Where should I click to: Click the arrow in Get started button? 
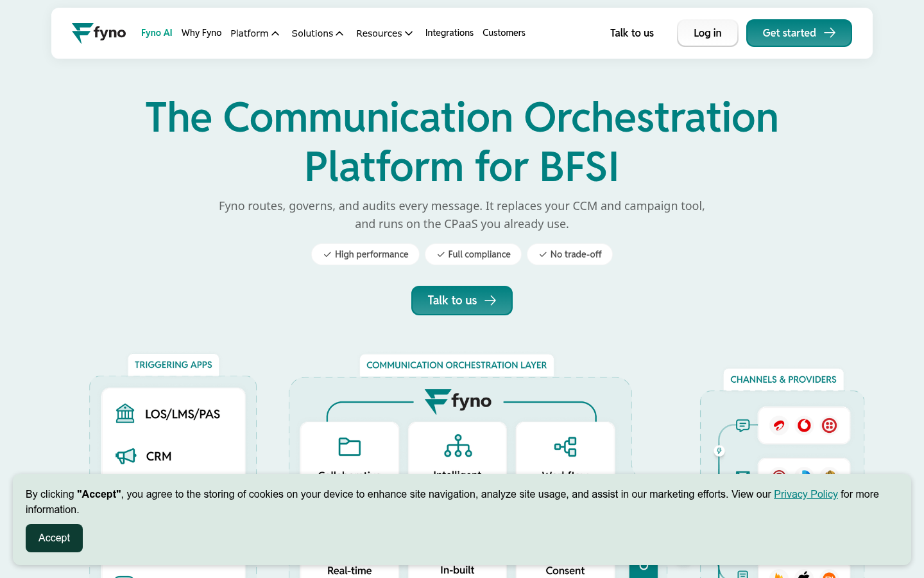(830, 33)
